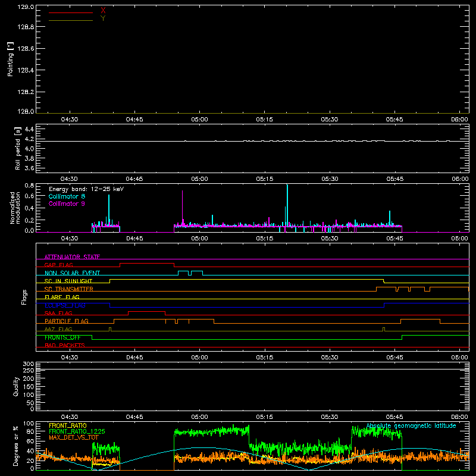Screen dimensions: 476x476
Task: Click the 150 quality tick label
Action: coord(28,387)
